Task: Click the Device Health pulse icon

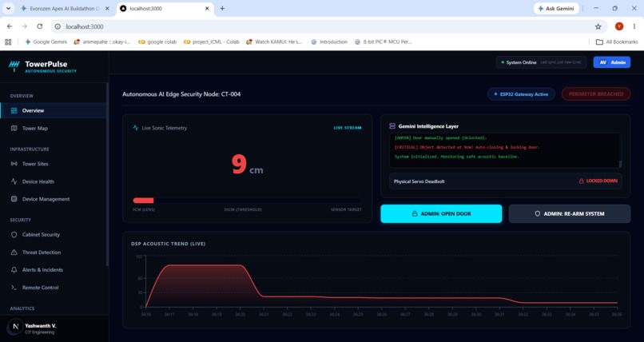Action: [14, 181]
